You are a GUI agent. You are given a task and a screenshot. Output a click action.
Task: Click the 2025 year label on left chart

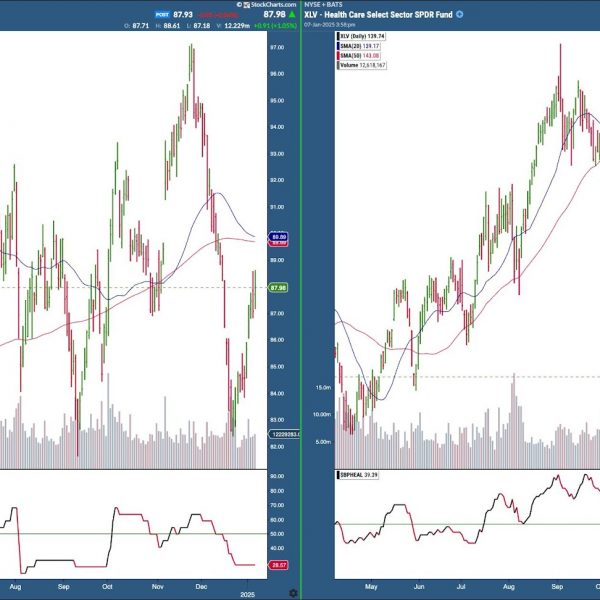click(x=247, y=595)
